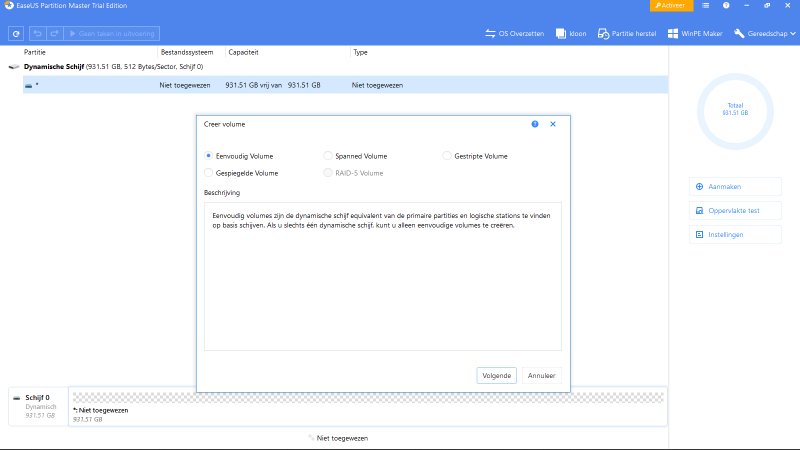Run pending tasks 'Geen taken in uitvoering'
The height and width of the screenshot is (450, 800).
click(x=112, y=34)
